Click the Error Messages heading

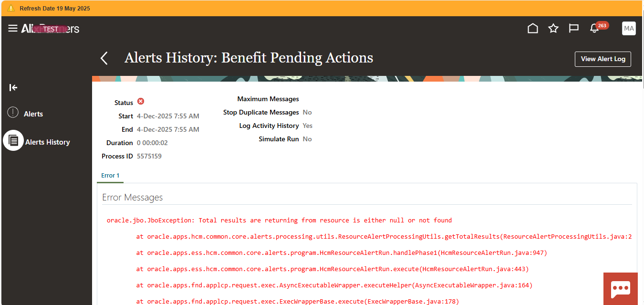point(133,198)
